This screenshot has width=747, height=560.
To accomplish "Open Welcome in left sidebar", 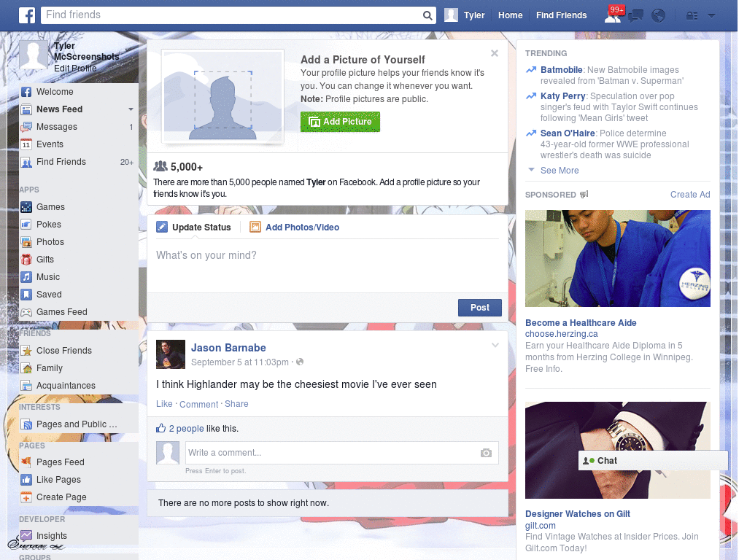I will pyautogui.click(x=55, y=92).
